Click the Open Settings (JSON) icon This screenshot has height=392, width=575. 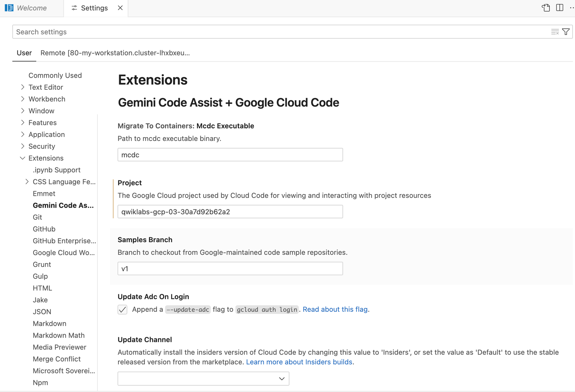click(x=546, y=8)
